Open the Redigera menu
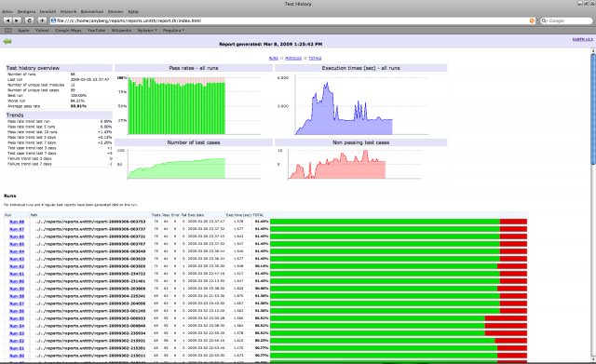 coord(26,12)
